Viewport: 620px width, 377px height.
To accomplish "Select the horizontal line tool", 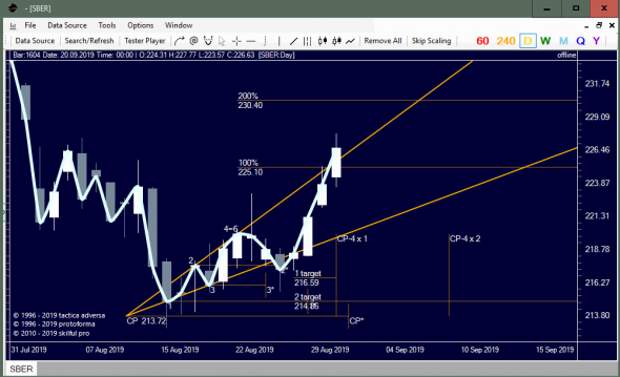I will pos(251,41).
